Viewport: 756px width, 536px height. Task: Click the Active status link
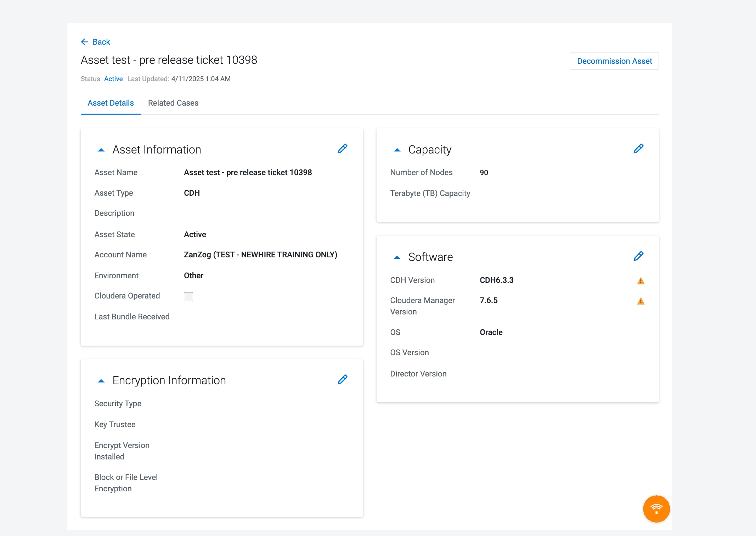coord(113,79)
